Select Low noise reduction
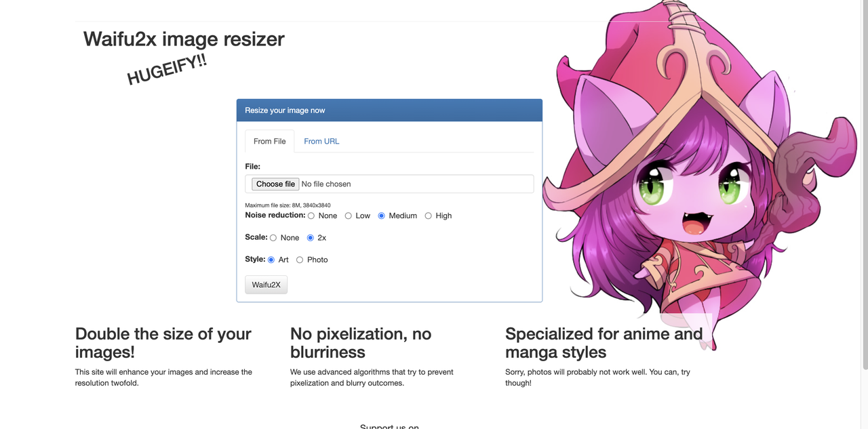This screenshot has height=429, width=868. pyautogui.click(x=349, y=216)
